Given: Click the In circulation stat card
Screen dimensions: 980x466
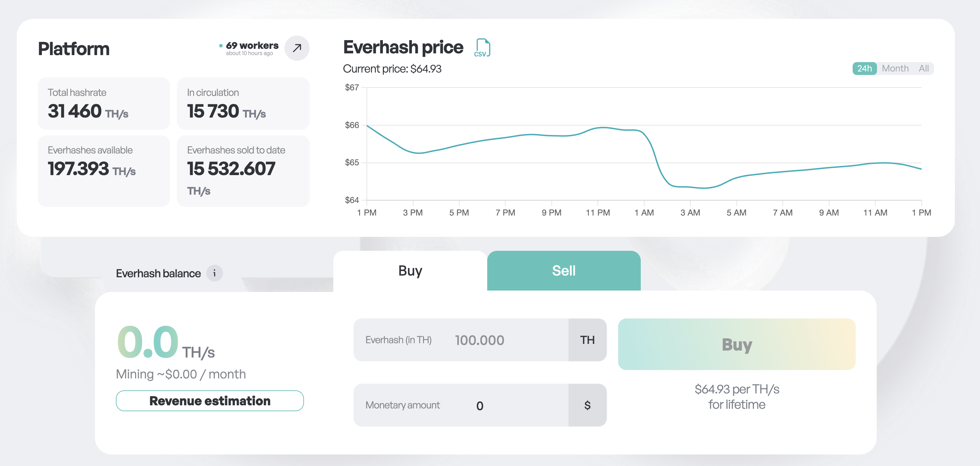Looking at the screenshot, I should tap(243, 103).
